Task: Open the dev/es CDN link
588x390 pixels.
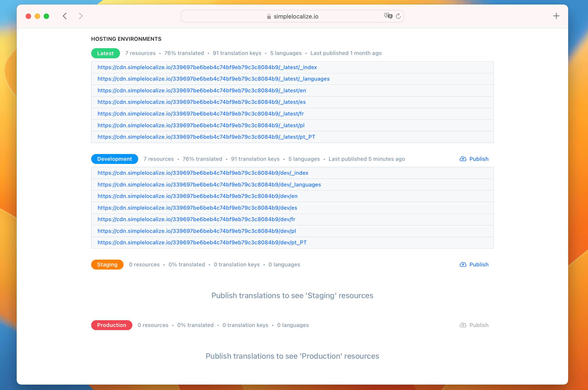Action: coord(197,208)
